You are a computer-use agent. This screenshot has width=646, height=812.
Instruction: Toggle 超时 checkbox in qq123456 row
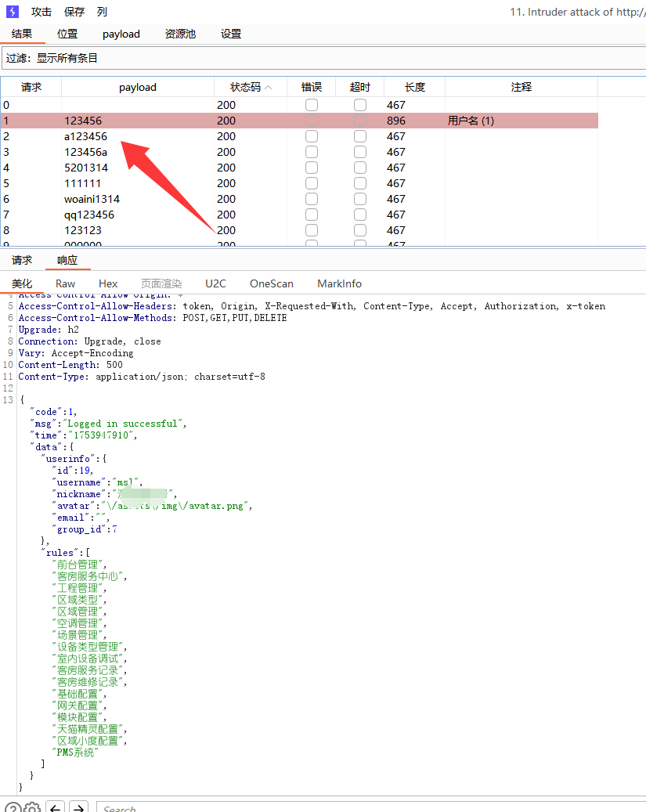pos(360,215)
